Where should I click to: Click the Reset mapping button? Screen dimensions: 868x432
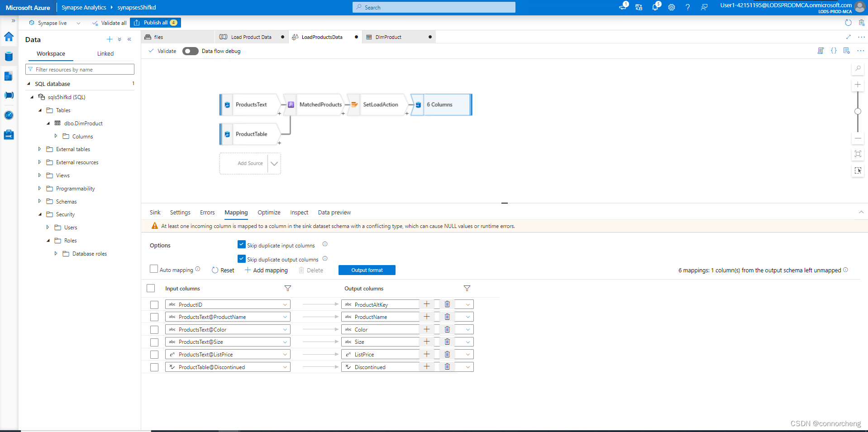(223, 270)
